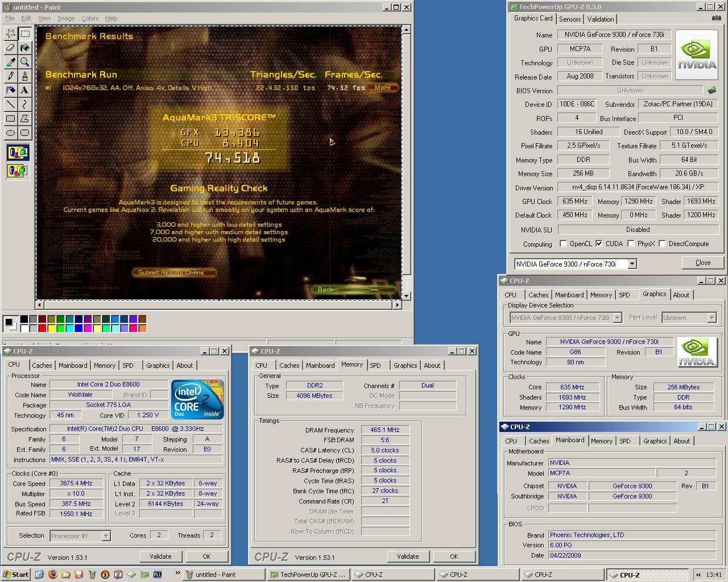
Task: Click the Start button on the taskbar
Action: 16,574
